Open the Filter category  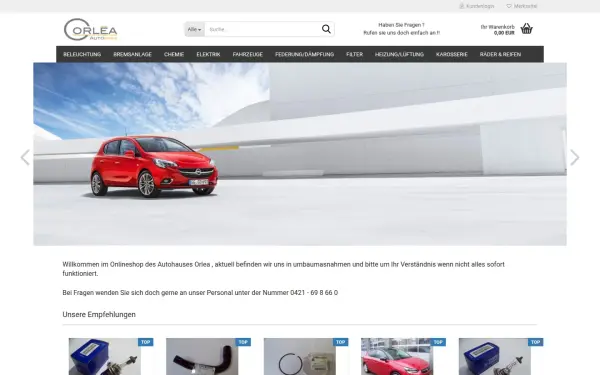354,54
